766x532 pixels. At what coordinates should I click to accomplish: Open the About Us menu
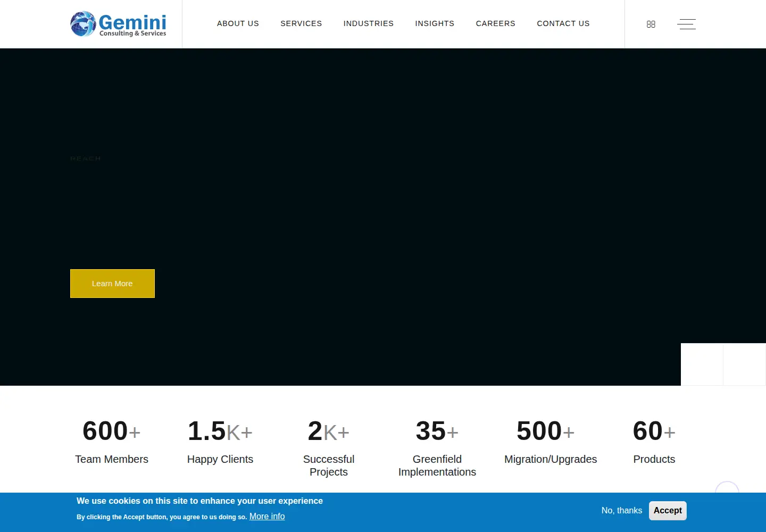tap(238, 23)
